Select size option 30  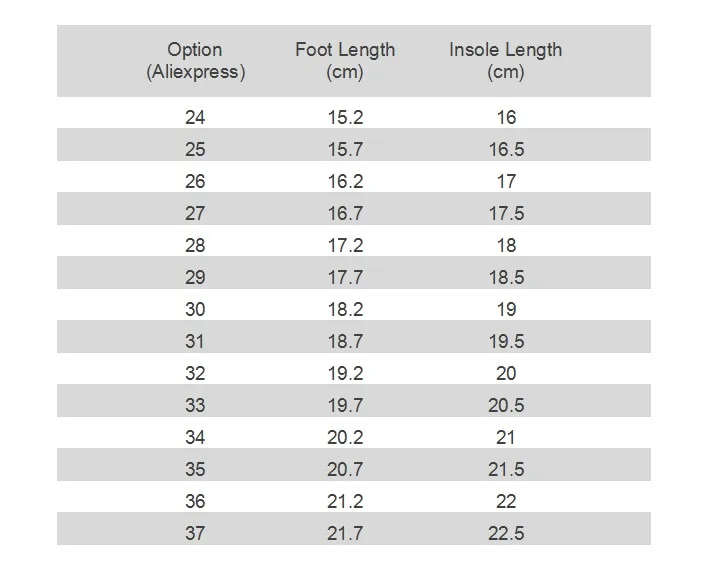(195, 310)
